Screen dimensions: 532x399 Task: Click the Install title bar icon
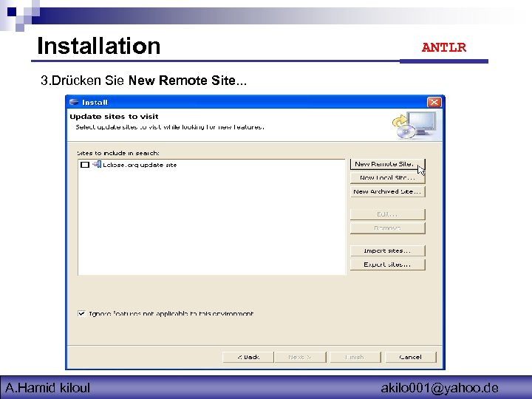tap(74, 102)
